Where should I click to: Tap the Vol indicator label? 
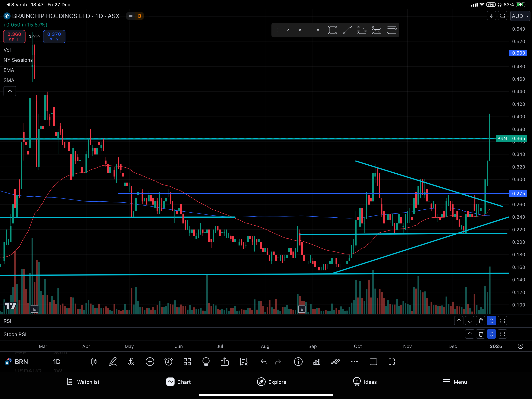click(x=7, y=50)
